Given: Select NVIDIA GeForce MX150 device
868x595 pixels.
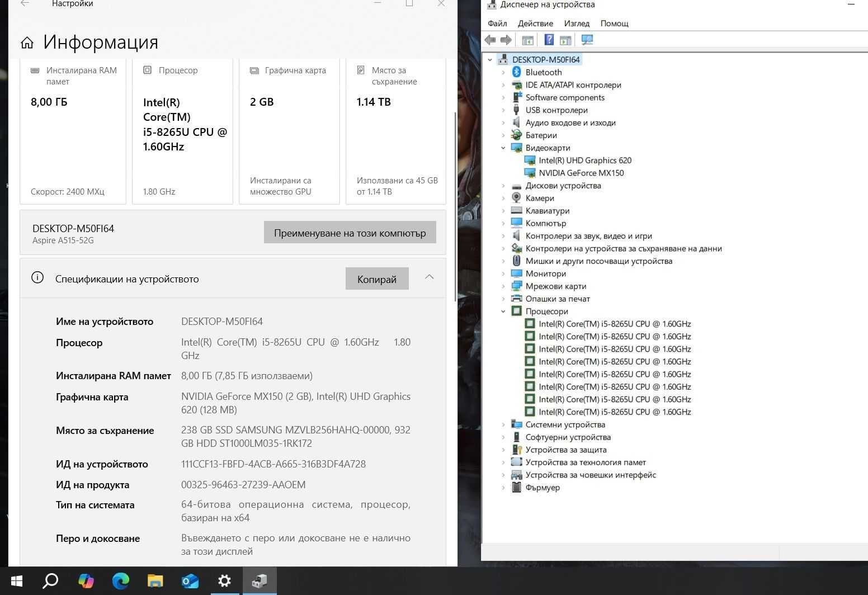Looking at the screenshot, I should click(581, 173).
